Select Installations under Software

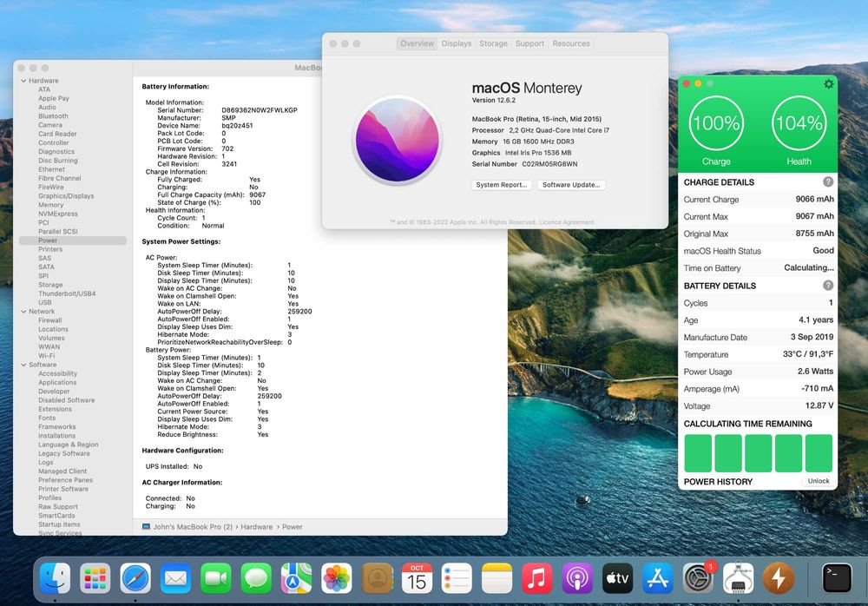(57, 435)
